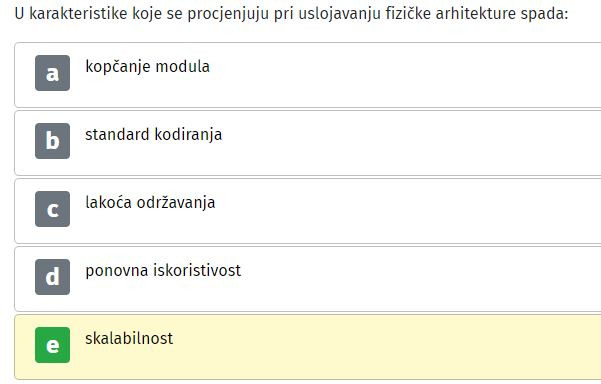The image size is (601, 384).
Task: Select the gray letter 'b' badge
Action: click(x=53, y=141)
